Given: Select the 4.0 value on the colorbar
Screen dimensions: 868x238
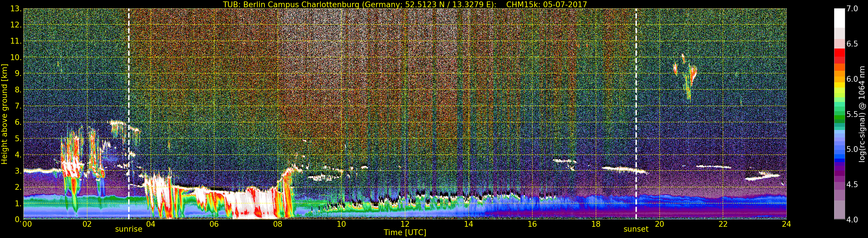Looking at the screenshot, I should pyautogui.click(x=852, y=220).
